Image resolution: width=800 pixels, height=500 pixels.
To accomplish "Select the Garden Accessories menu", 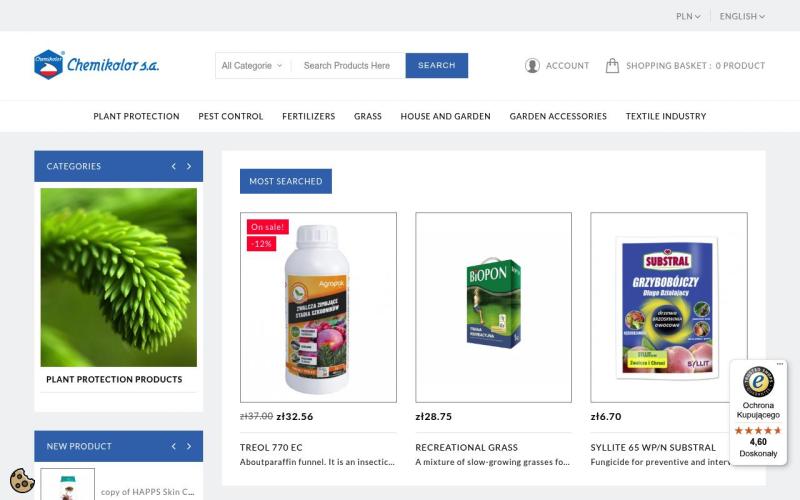I will pyautogui.click(x=558, y=116).
